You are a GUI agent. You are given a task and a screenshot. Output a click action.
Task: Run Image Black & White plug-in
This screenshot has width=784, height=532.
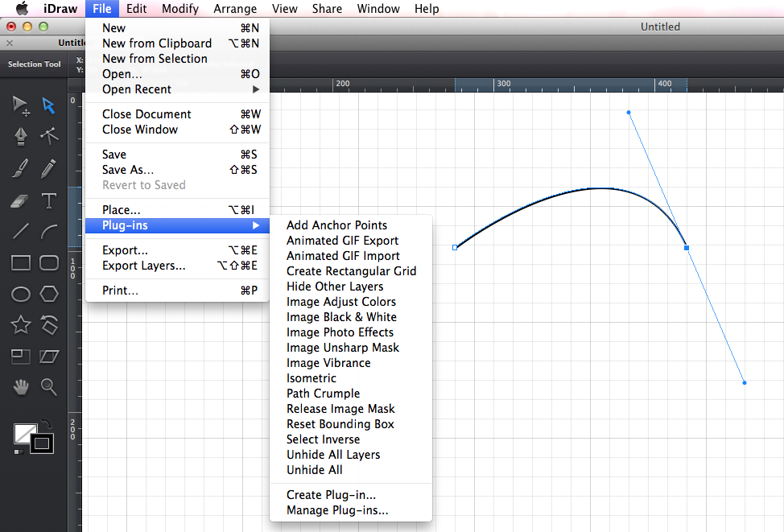(350, 317)
